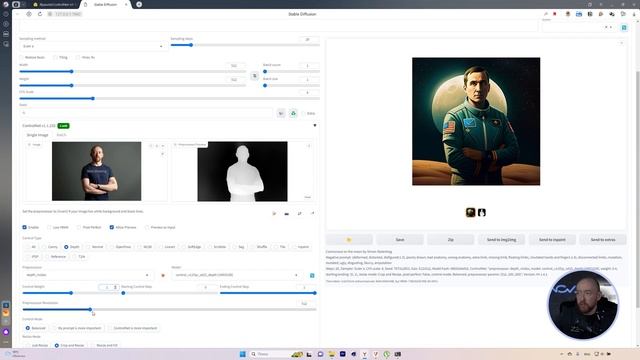Click the new canvas icon under ControlNet image

(x=274, y=213)
